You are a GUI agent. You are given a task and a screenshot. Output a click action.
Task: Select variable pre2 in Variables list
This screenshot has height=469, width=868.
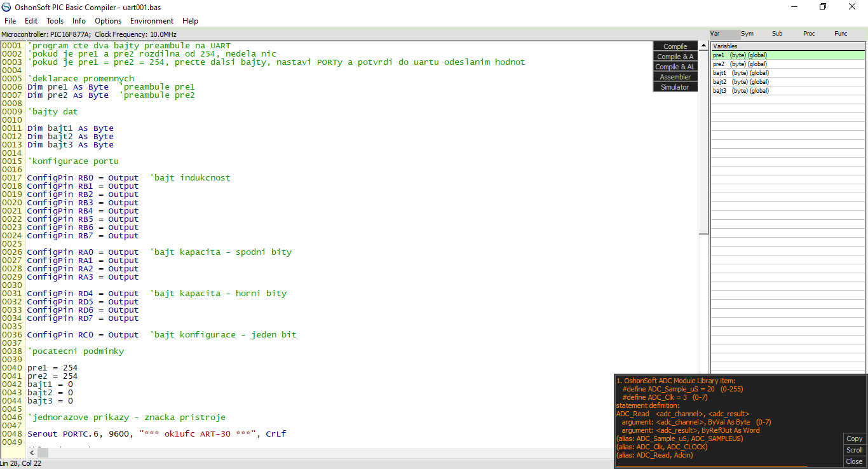pyautogui.click(x=741, y=64)
